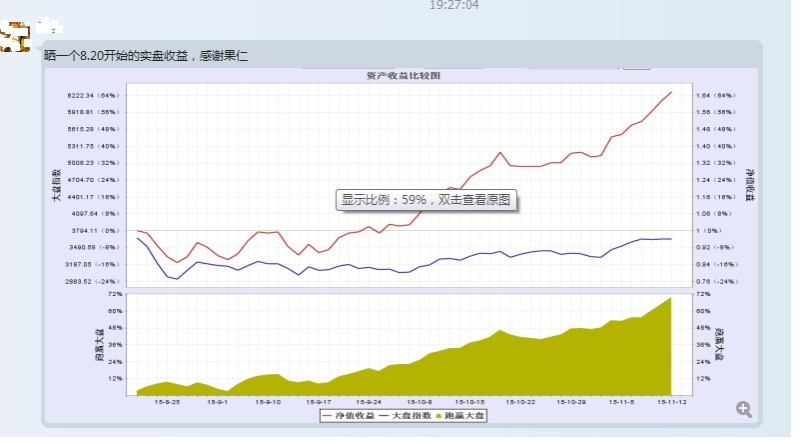Image resolution: width=800 pixels, height=444 pixels.
Task: Click the 3794.11 (0%) left axis label
Action: (93, 230)
